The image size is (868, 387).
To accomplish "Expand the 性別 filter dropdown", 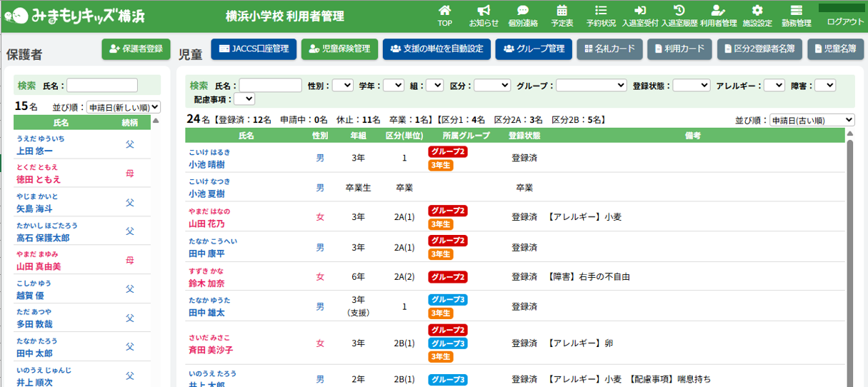I will [x=342, y=85].
